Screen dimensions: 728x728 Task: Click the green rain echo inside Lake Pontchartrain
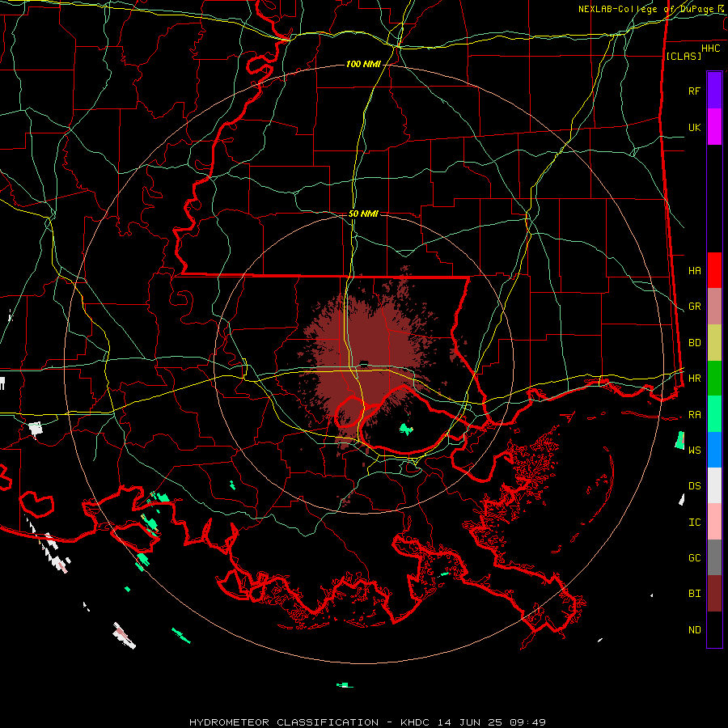point(406,429)
